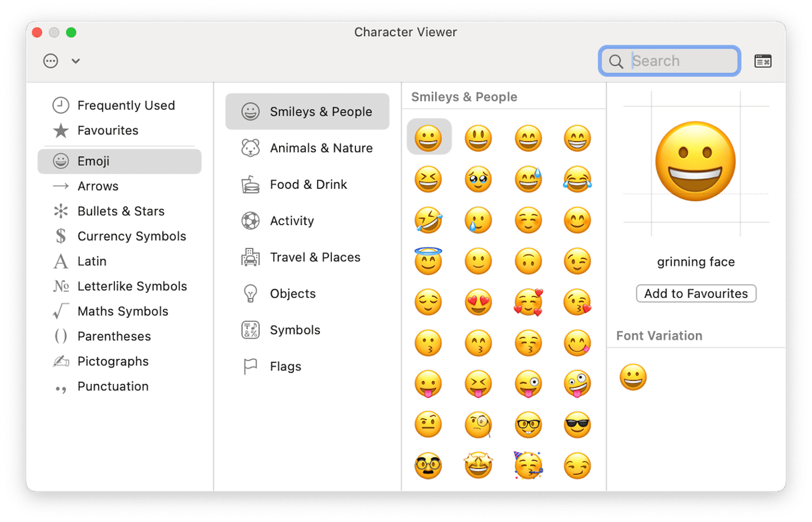Open the Favourites list
The height and width of the screenshot is (522, 812).
tap(106, 130)
